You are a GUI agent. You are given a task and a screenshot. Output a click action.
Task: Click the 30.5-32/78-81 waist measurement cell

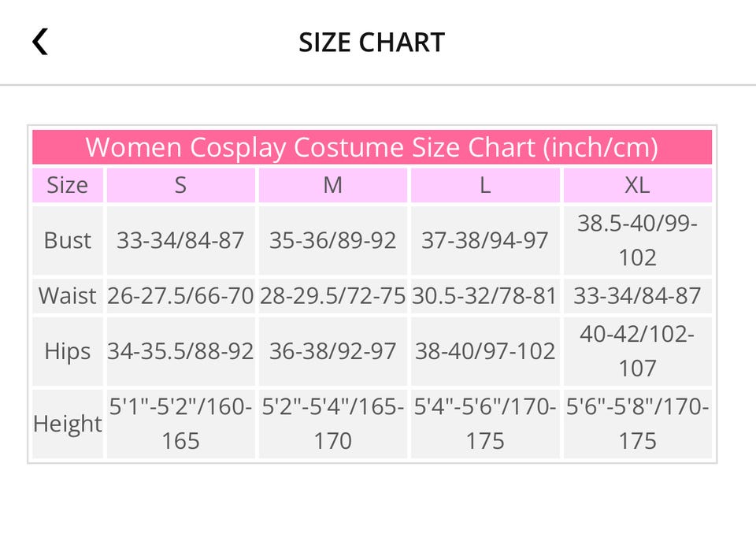(485, 296)
